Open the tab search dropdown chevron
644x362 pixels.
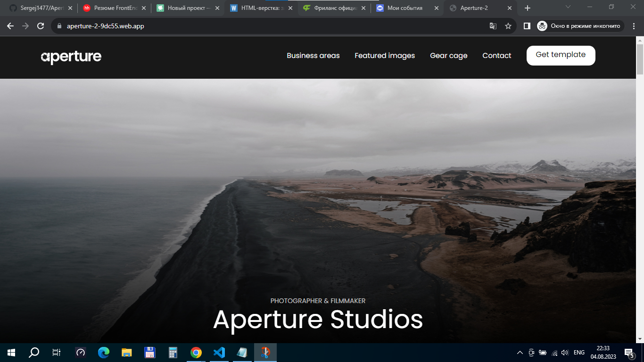tap(568, 7)
